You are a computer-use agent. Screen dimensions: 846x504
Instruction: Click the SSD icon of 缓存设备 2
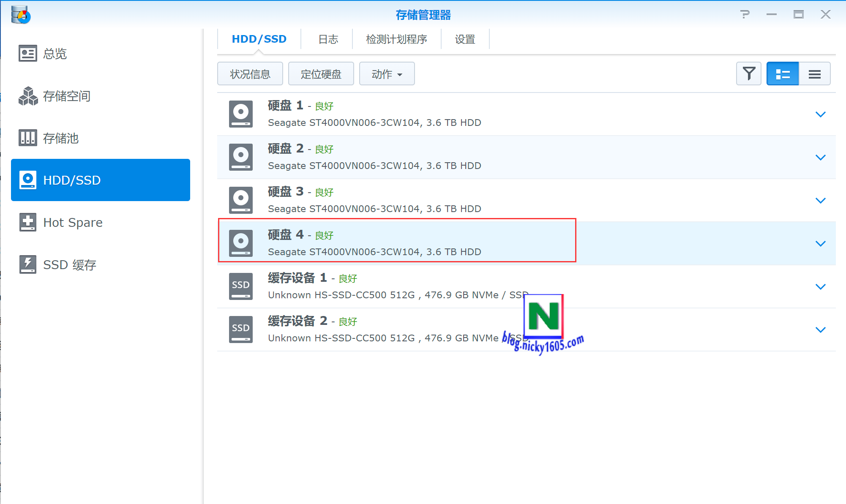(241, 330)
